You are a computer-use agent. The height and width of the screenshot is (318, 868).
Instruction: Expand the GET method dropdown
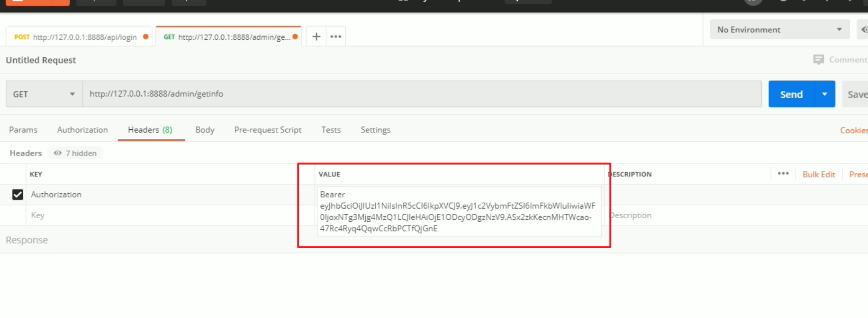point(44,94)
